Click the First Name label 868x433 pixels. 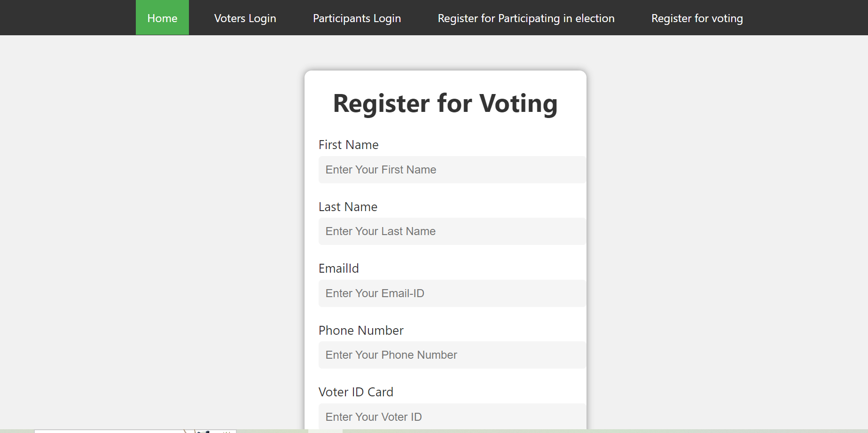click(x=348, y=145)
